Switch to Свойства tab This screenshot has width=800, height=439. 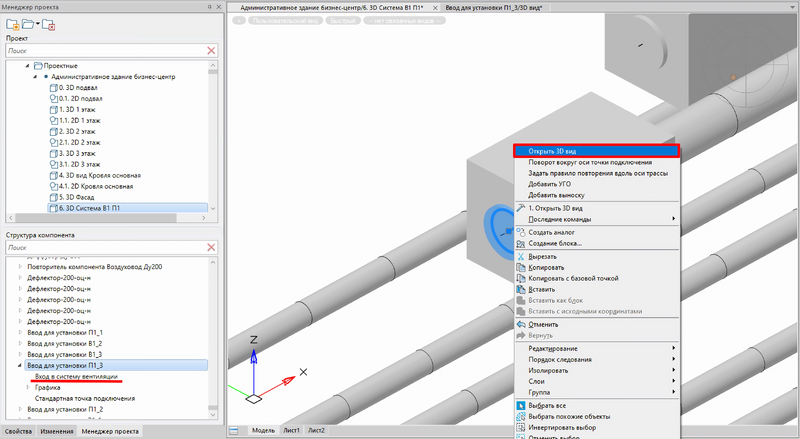[x=18, y=431]
